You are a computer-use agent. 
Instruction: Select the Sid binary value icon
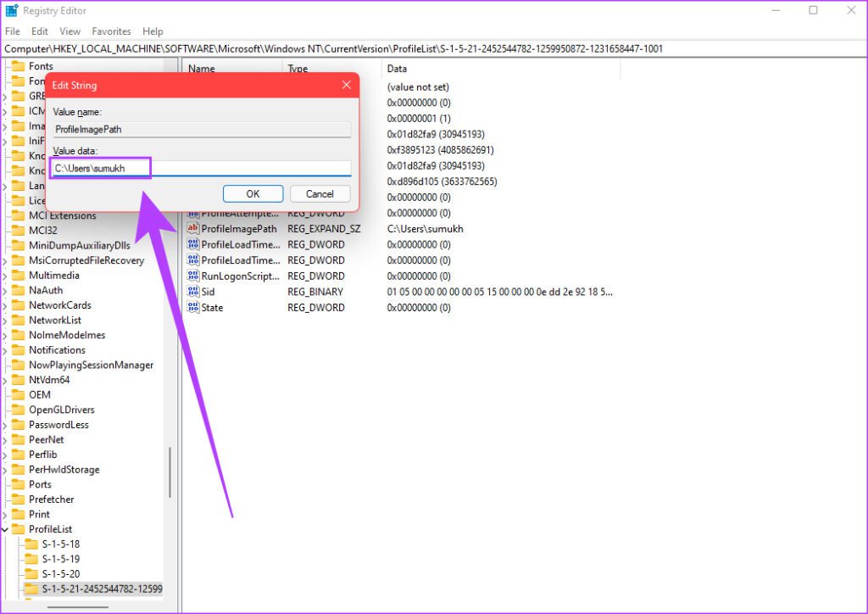[192, 292]
